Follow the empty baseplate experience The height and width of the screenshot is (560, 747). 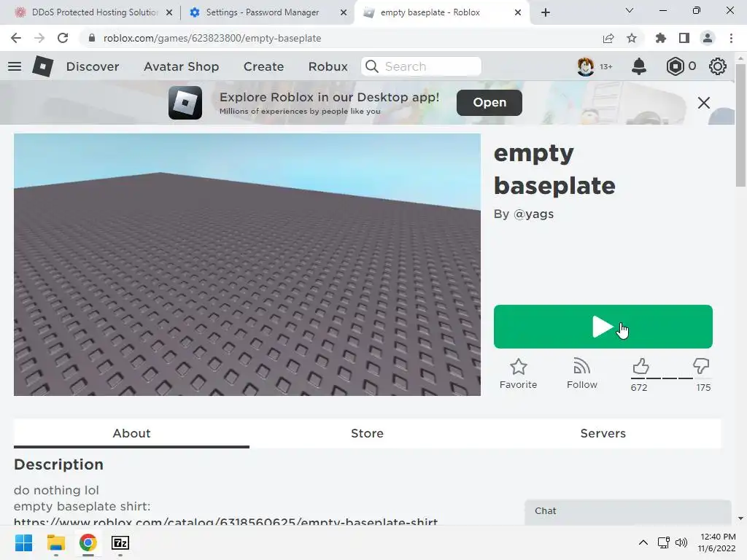point(581,374)
